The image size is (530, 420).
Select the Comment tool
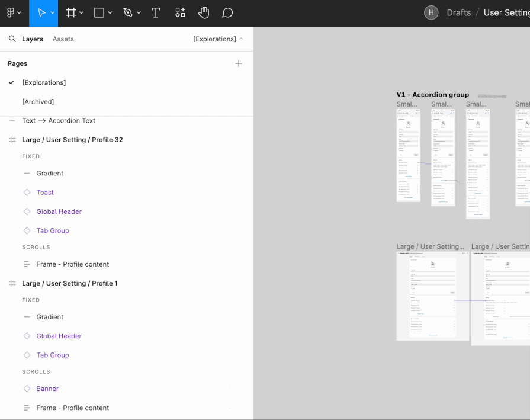click(227, 13)
